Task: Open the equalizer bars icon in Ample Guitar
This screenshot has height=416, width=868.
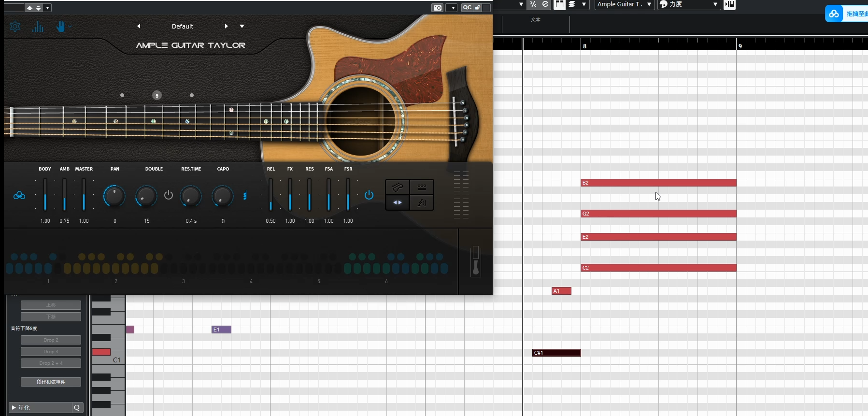Action: 38,27
